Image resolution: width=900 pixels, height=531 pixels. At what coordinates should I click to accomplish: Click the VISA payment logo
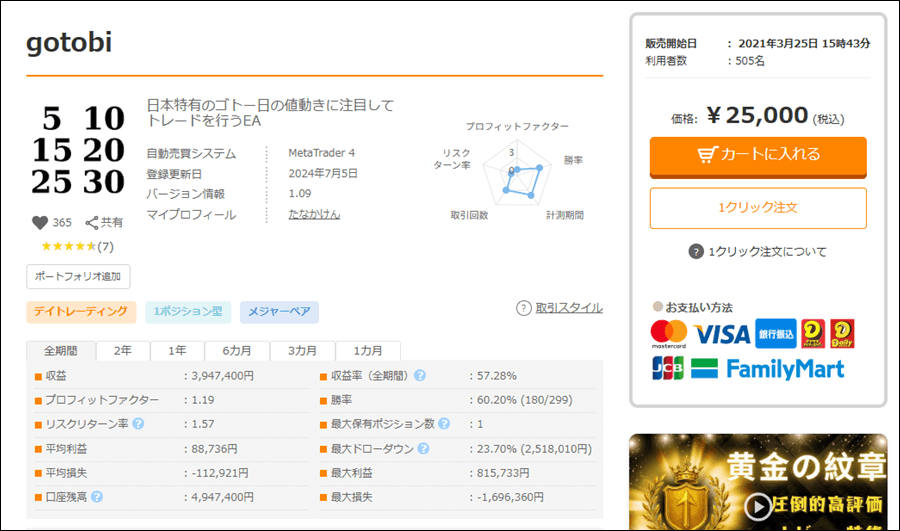tap(722, 334)
